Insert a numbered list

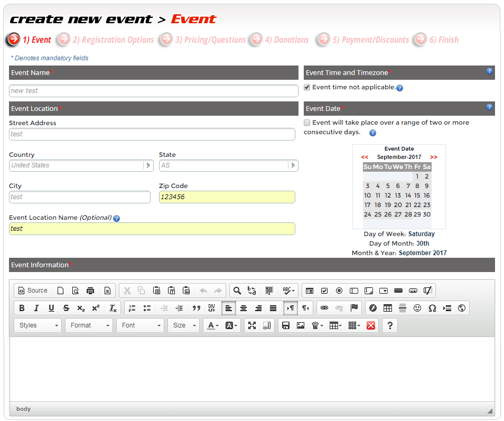[132, 308]
